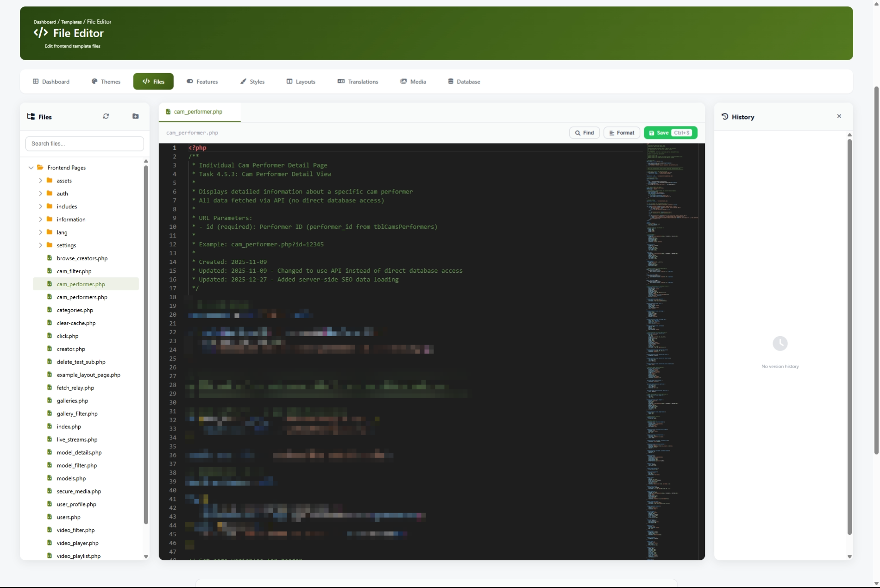The height and width of the screenshot is (588, 880).
Task: Switch to the Files tab
Action: click(153, 81)
